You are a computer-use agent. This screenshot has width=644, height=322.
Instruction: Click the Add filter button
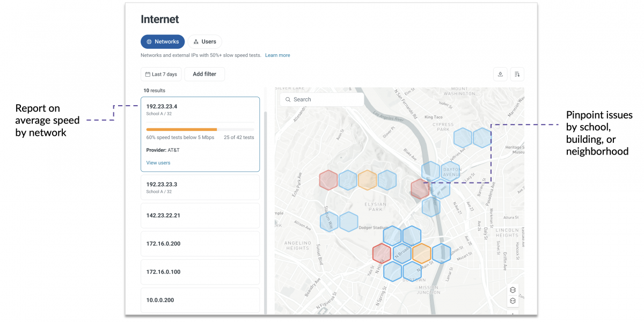point(204,74)
